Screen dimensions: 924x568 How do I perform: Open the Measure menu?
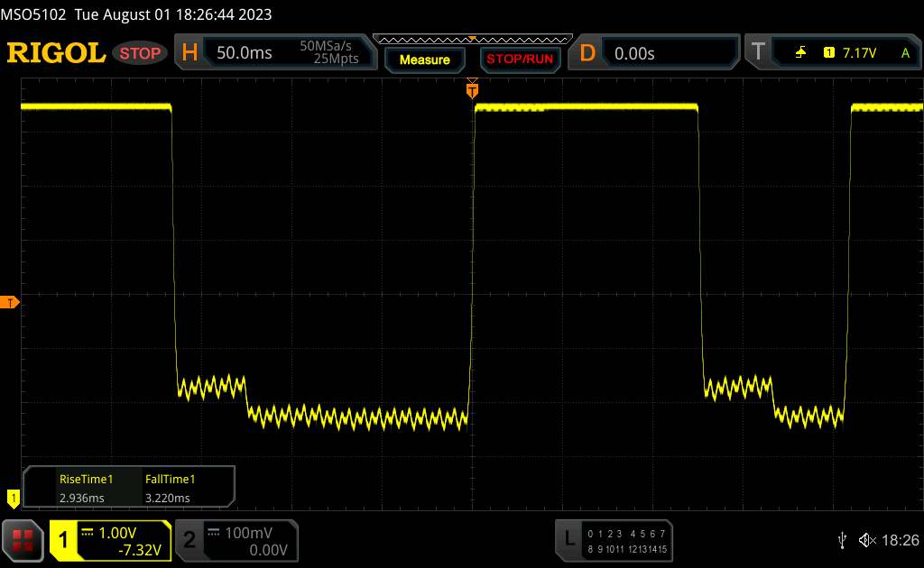(424, 60)
